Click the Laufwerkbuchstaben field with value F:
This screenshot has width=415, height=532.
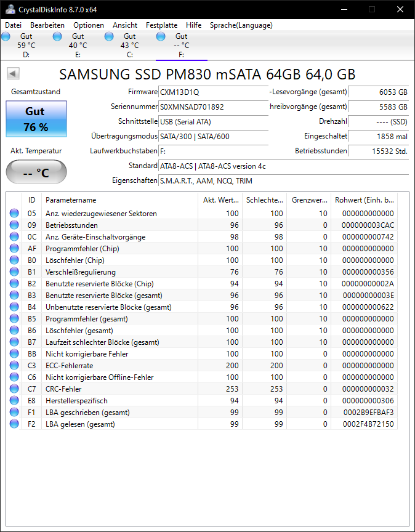click(x=214, y=151)
